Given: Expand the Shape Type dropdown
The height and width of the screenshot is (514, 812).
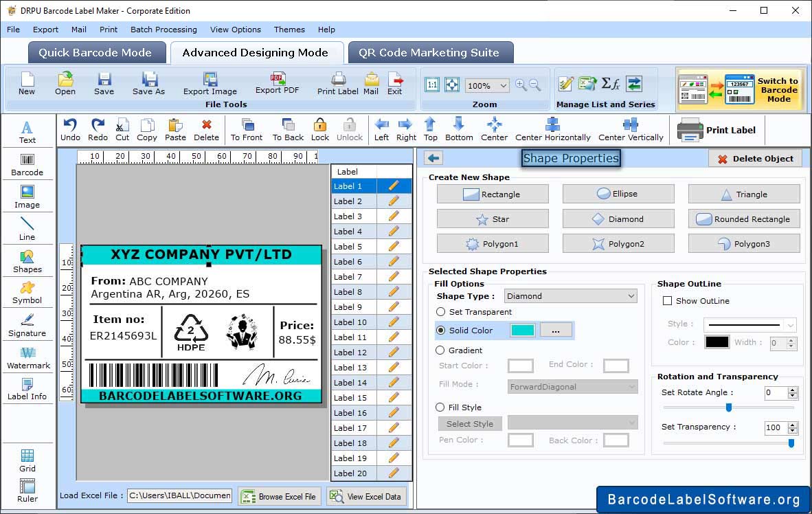Looking at the screenshot, I should pos(571,296).
